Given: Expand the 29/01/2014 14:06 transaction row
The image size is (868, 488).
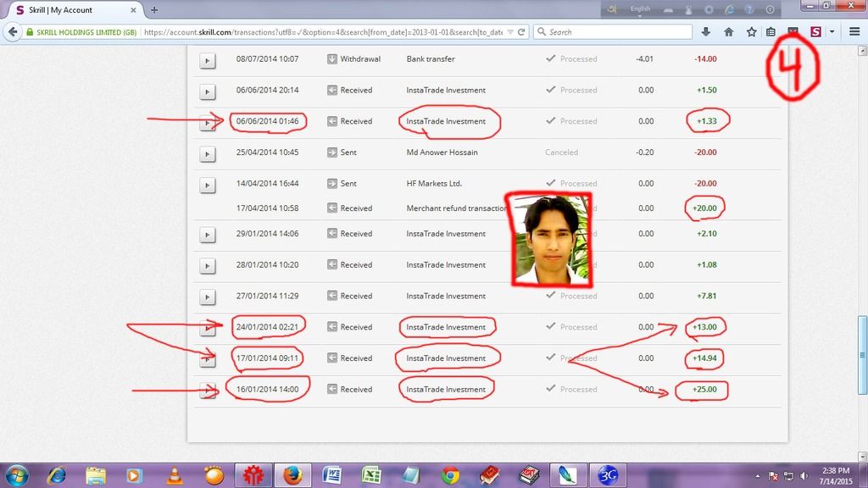Looking at the screenshot, I should click(207, 236).
